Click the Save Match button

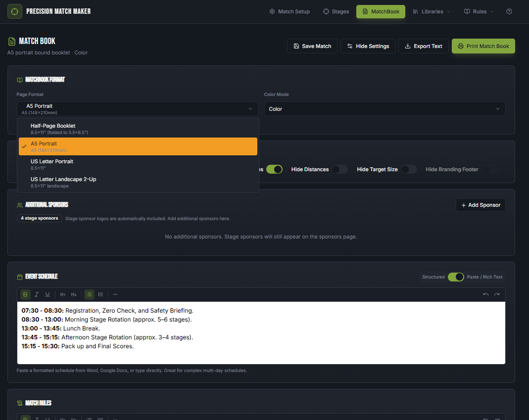(312, 46)
